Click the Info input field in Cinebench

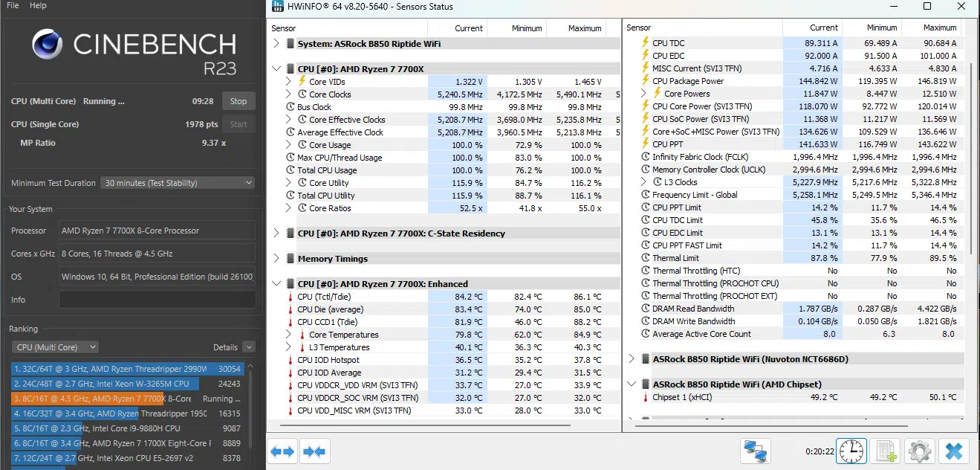157,300
